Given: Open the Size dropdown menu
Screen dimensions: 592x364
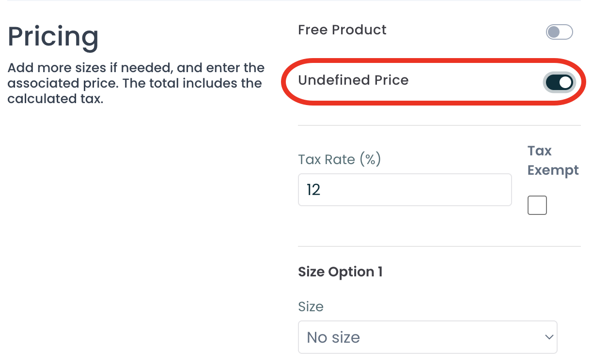Looking at the screenshot, I should click(427, 337).
